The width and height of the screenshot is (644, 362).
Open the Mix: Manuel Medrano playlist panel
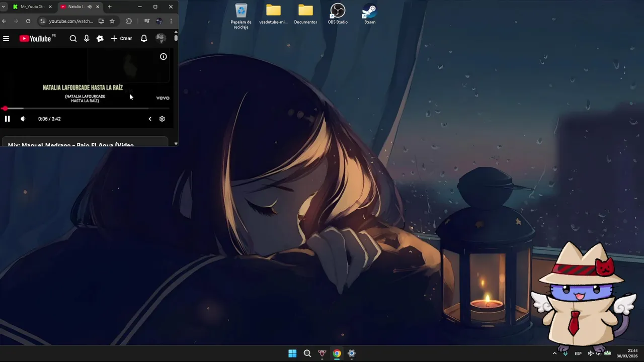85,142
